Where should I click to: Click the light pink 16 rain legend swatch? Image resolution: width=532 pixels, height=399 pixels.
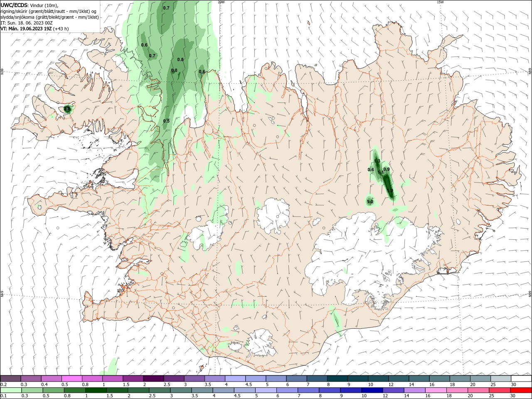436,390
